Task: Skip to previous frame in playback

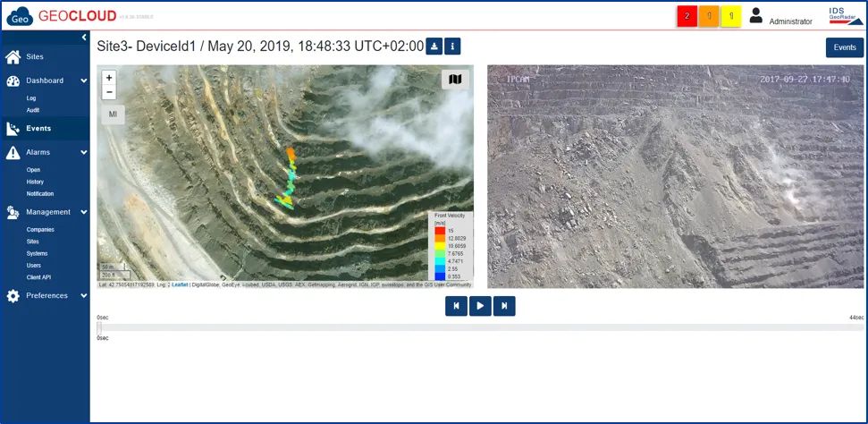Action: click(456, 306)
